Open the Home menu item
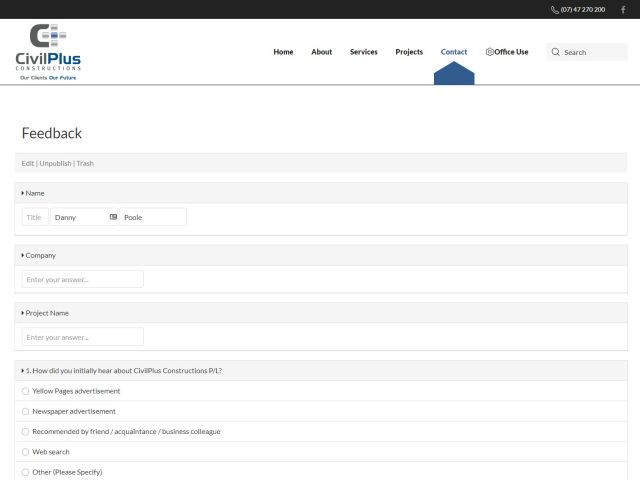640x480 pixels. coord(283,52)
